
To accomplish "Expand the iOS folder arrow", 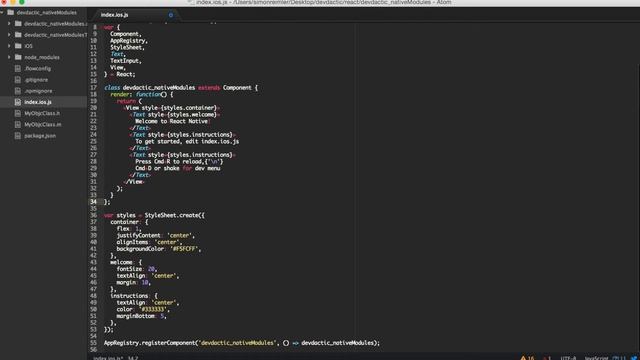I will (9, 46).
